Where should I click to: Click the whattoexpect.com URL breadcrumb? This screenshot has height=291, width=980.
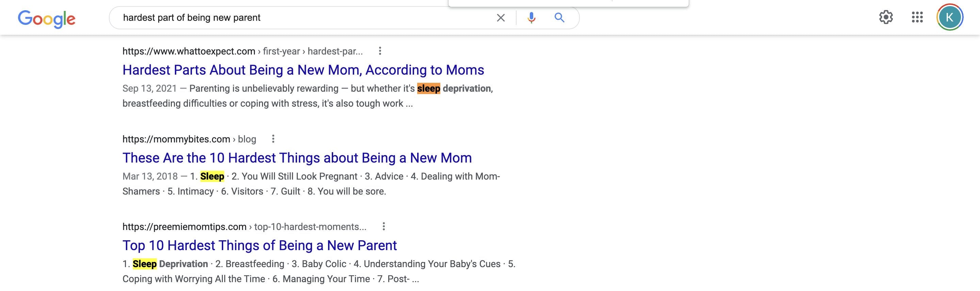tap(242, 51)
